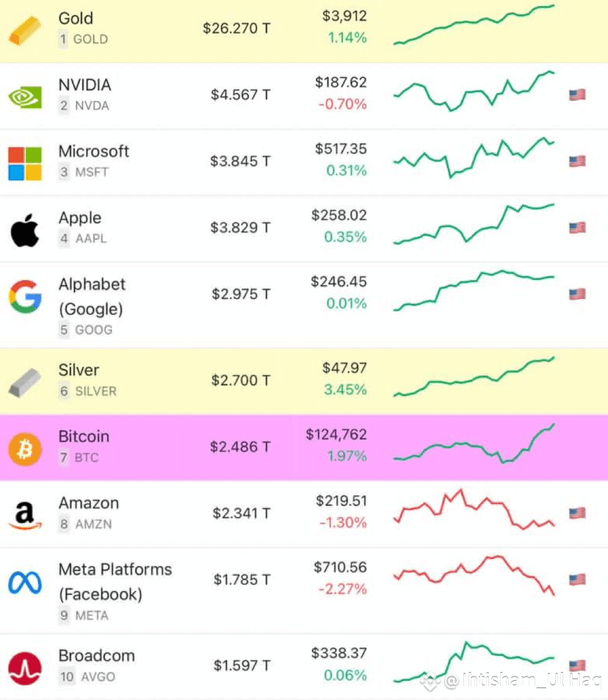Click the Amazon 'a' logo
This screenshot has height=700, width=608.
(x=25, y=513)
